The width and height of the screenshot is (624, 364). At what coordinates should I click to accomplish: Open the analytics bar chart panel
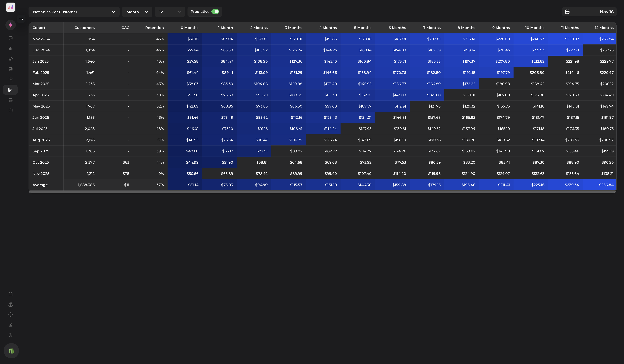[x=10, y=49]
